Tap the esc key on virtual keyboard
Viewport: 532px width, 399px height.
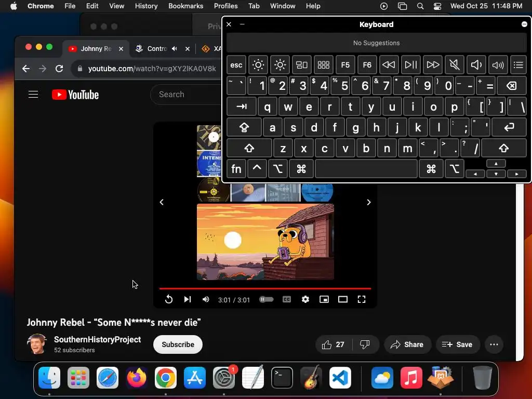click(236, 65)
